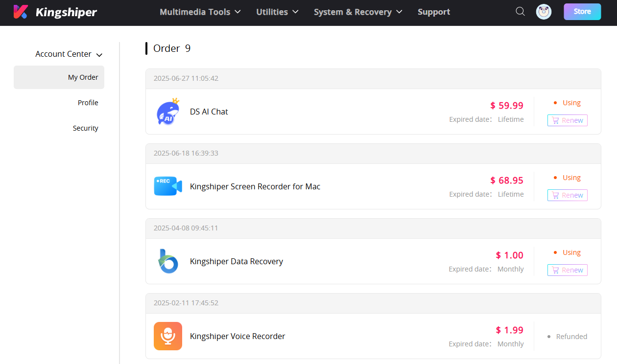
Task: Click Kingshiper Screen Recorder for Mac name
Action: 255,186
